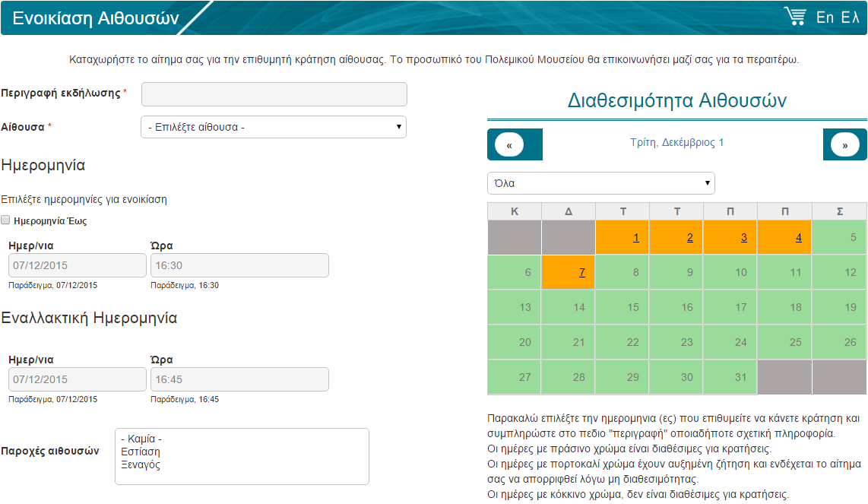Click the Ενοικίαση Αιθουσών page title
The image size is (868, 504).
tap(96, 18)
